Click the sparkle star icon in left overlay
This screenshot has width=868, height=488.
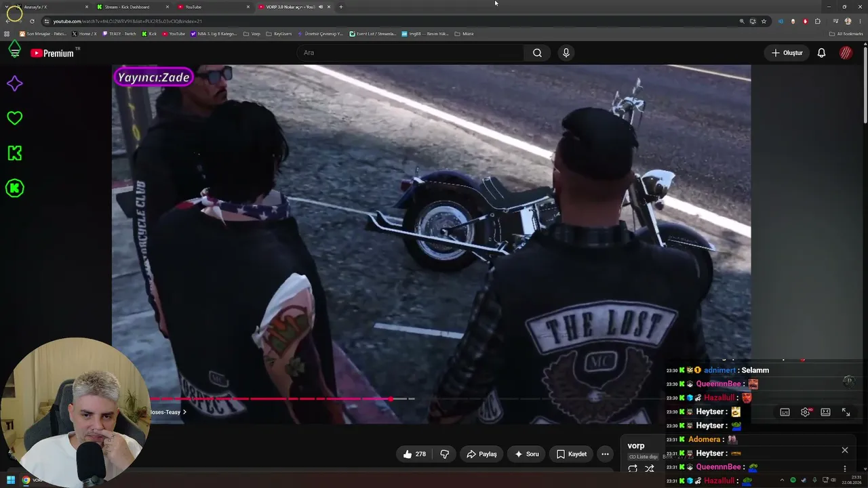[14, 83]
